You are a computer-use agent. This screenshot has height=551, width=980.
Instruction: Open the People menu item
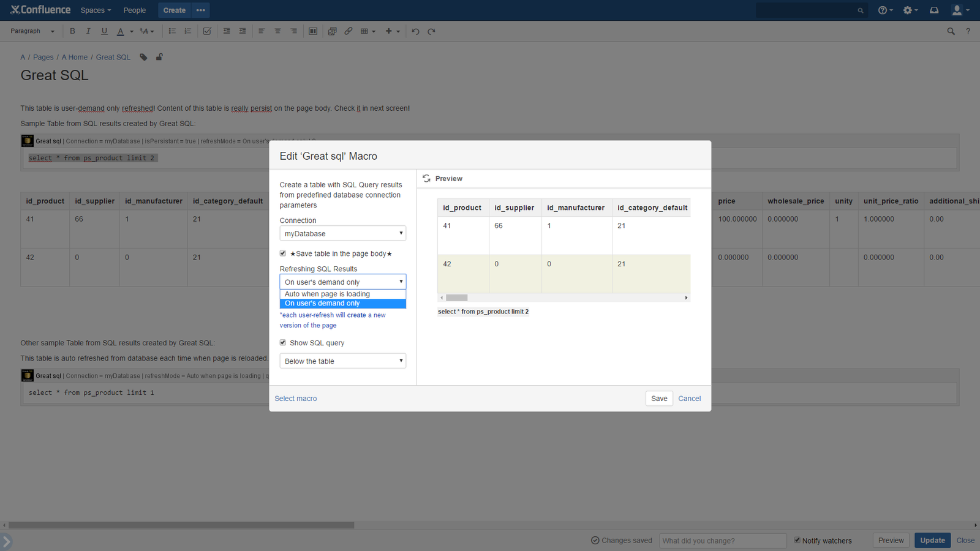(x=135, y=10)
